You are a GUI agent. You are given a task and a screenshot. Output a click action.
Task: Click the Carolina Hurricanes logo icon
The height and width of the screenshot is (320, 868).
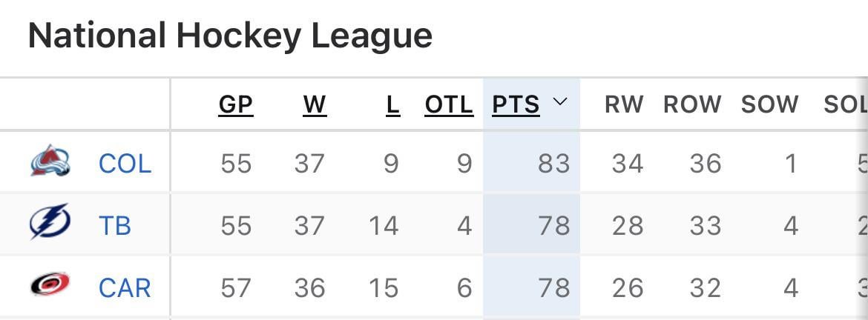click(50, 284)
